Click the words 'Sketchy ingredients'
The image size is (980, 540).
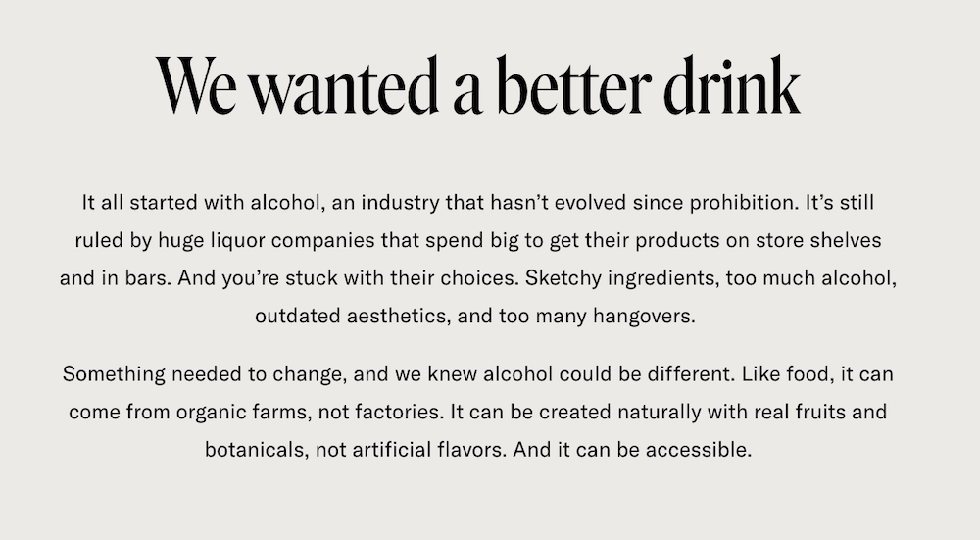click(x=620, y=278)
